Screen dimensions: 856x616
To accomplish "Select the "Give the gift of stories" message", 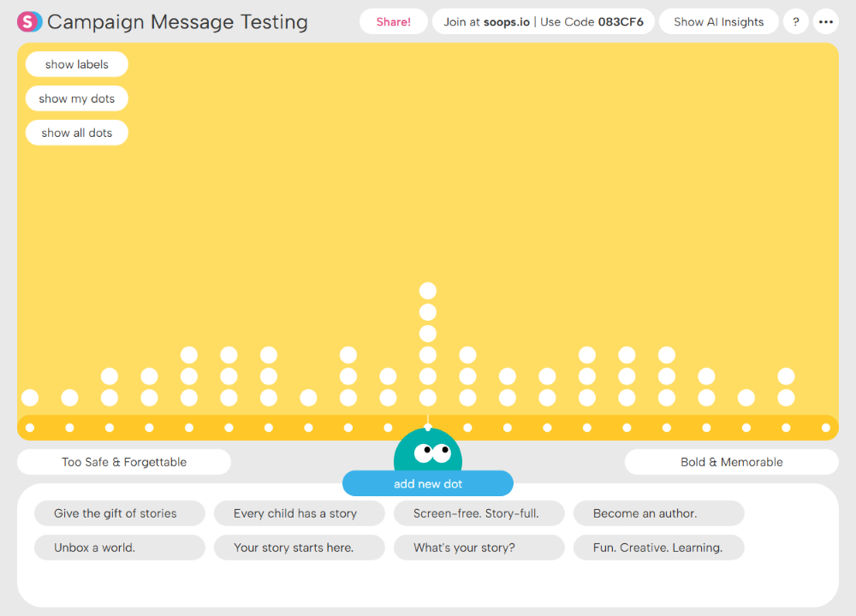I will (119, 513).
